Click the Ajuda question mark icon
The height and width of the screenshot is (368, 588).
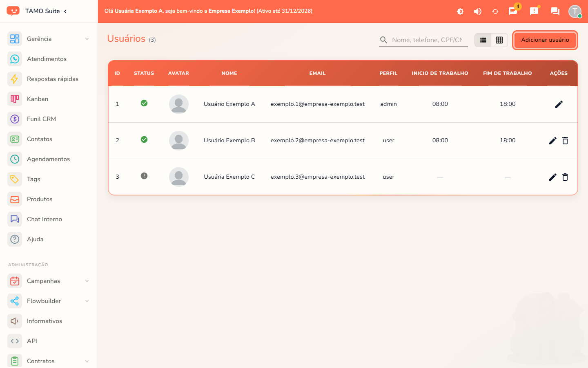15,239
